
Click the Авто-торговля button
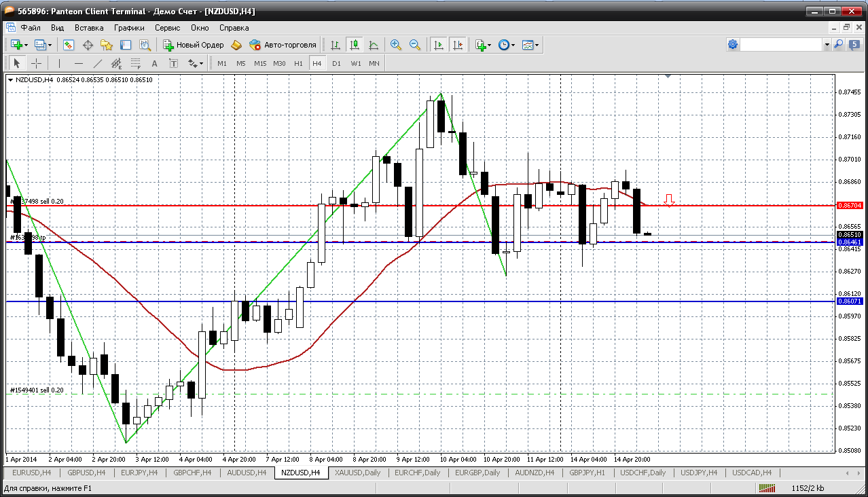click(x=283, y=45)
